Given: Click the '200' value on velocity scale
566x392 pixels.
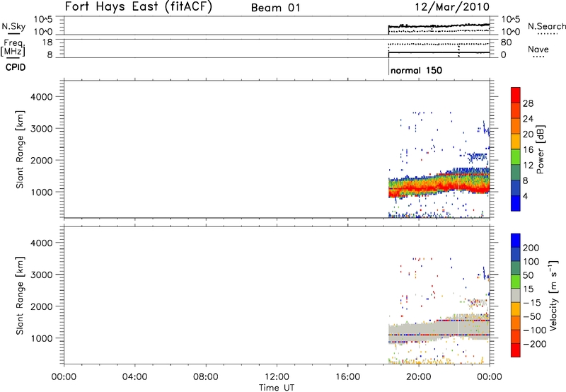Looking at the screenshot, I should [x=531, y=248].
